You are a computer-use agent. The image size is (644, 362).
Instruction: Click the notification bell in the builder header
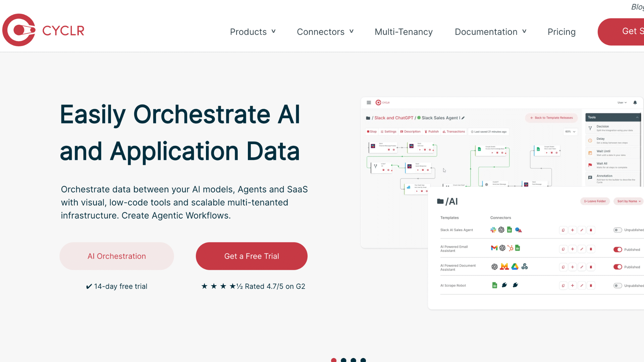(635, 103)
